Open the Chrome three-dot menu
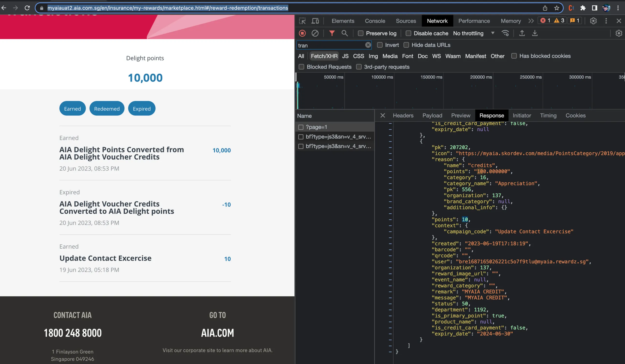Screen dimensions: 625x364 pyautogui.click(x=618, y=8)
